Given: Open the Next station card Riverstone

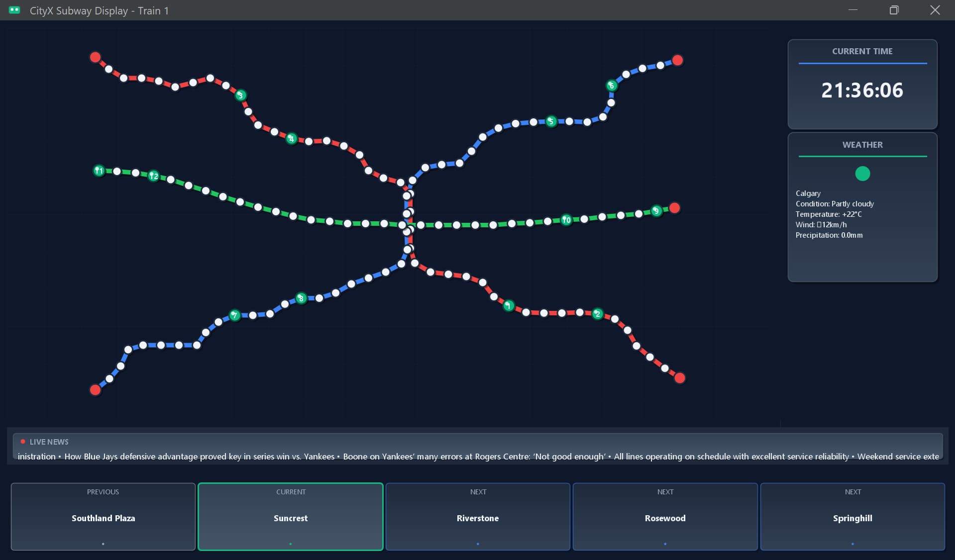Looking at the screenshot, I should pyautogui.click(x=478, y=517).
